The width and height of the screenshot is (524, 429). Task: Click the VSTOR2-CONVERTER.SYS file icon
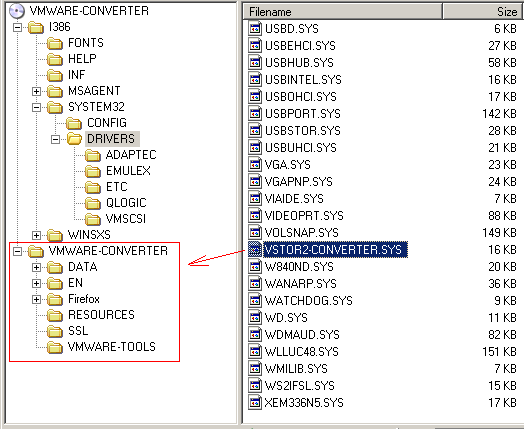(255, 250)
